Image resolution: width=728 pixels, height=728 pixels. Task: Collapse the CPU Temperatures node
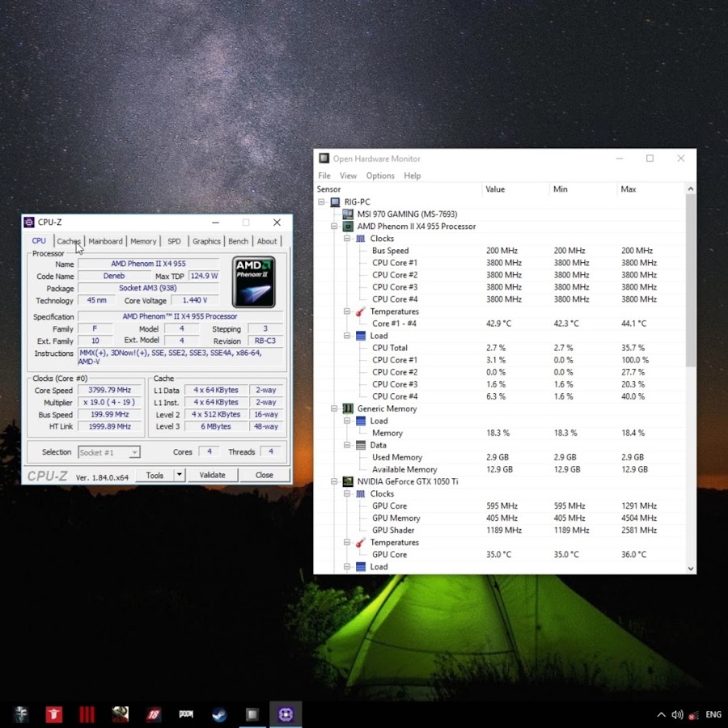pyautogui.click(x=347, y=311)
